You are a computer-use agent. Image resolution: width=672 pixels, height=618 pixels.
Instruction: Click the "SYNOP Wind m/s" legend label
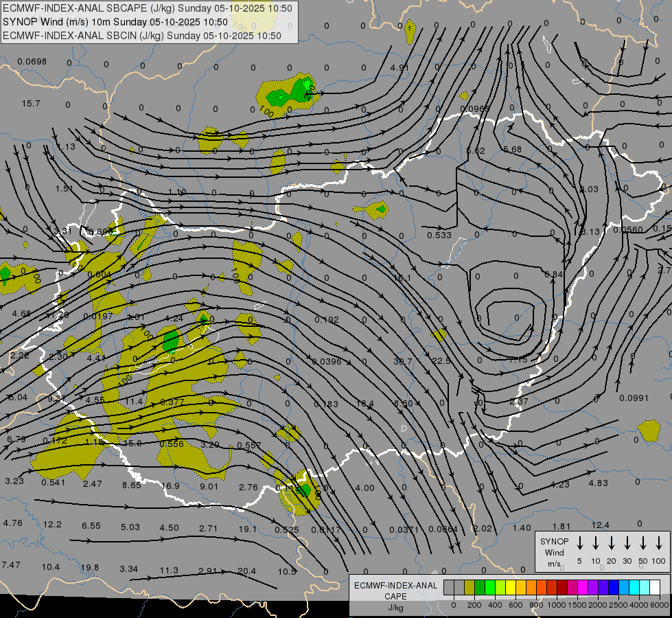[x=554, y=552]
